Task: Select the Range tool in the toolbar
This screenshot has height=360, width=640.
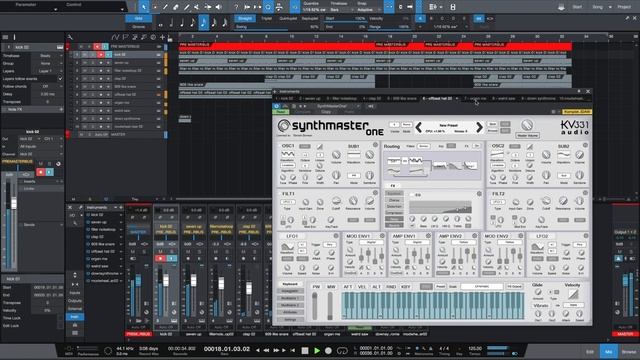Action: pos(155,7)
